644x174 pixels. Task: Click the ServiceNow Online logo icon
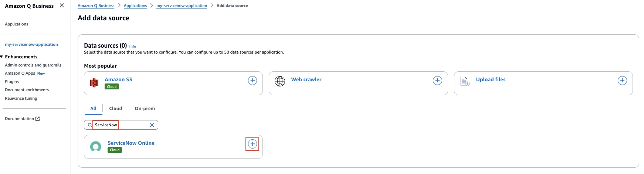pyautogui.click(x=96, y=147)
